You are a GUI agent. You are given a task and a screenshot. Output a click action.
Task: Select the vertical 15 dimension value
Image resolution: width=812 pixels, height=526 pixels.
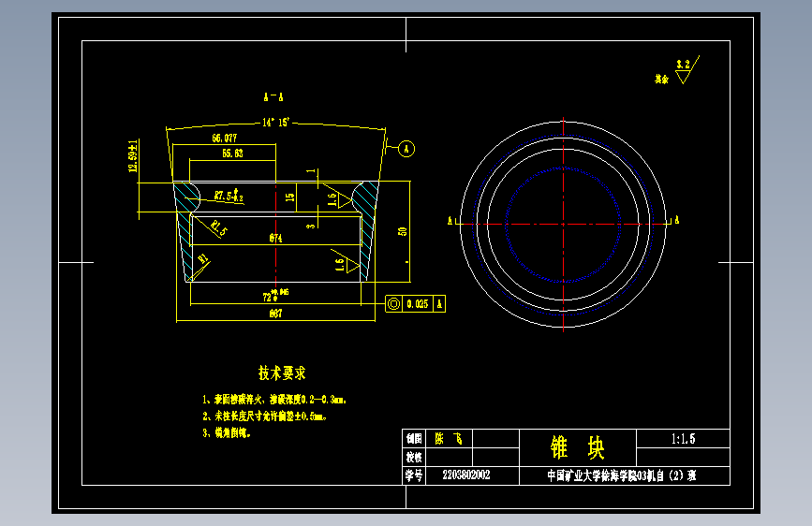[290, 197]
